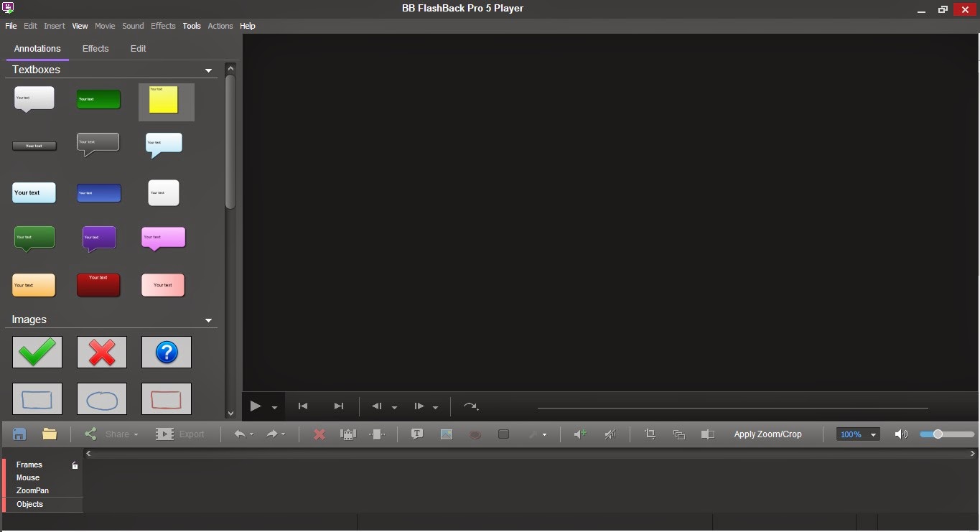
Task: Open the undo history dropdown arrow
Action: (251, 435)
